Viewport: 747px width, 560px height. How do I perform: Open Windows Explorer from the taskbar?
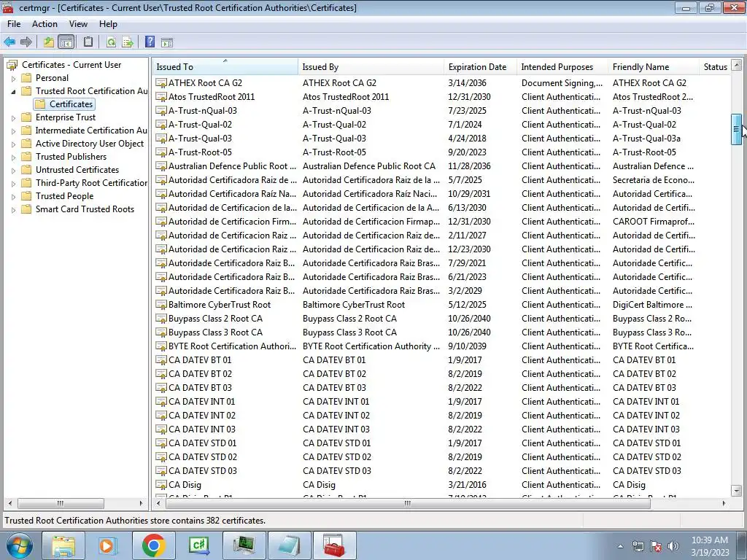tap(63, 545)
